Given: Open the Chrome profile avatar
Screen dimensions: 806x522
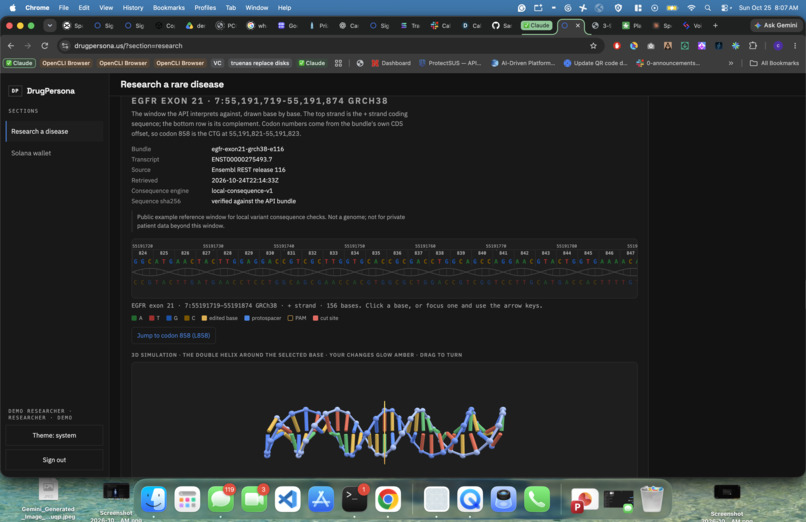Looking at the screenshot, I should coord(778,46).
